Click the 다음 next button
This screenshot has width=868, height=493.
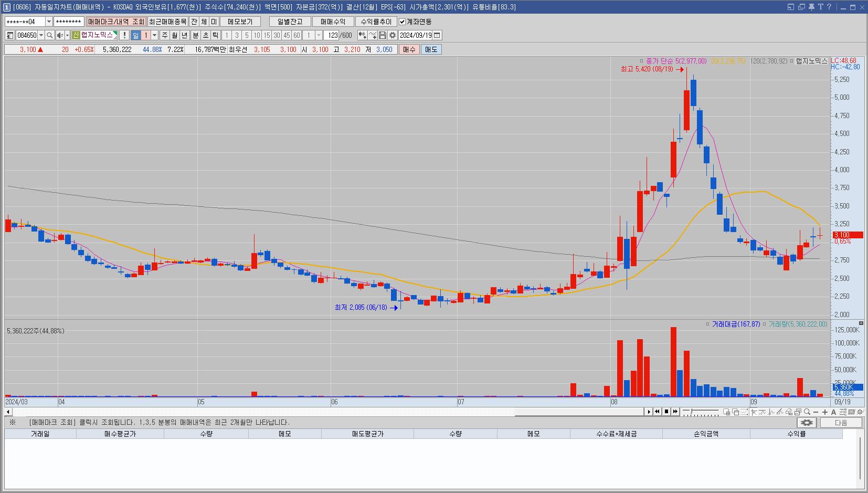pos(841,423)
